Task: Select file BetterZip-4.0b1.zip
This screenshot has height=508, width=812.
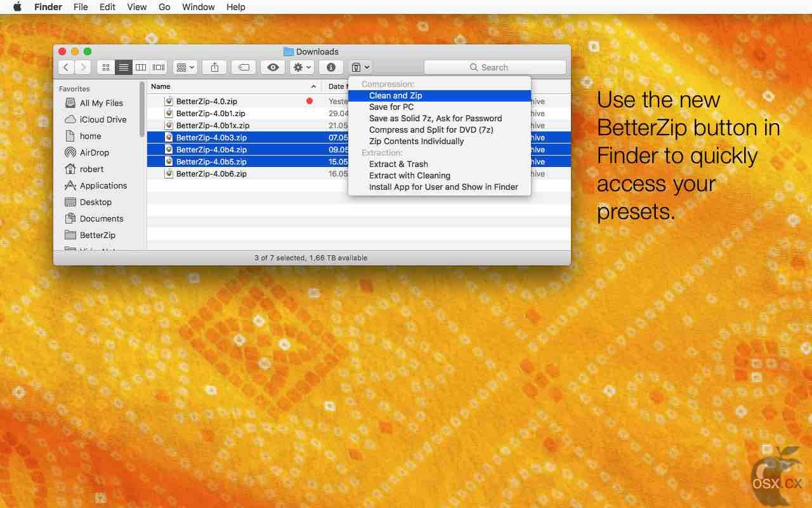Action: pos(211,114)
